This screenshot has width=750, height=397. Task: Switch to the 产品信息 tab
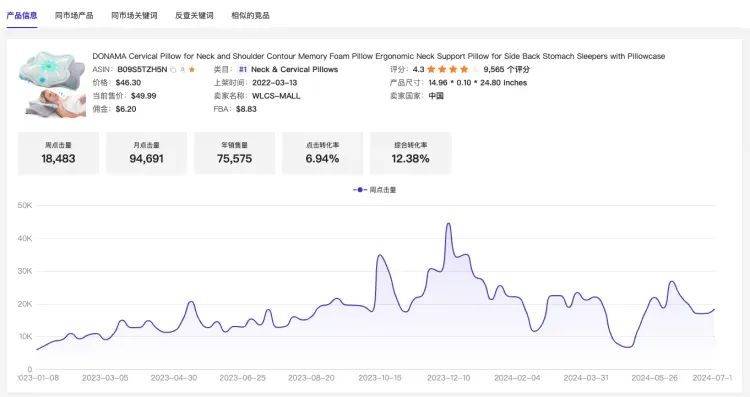point(22,15)
